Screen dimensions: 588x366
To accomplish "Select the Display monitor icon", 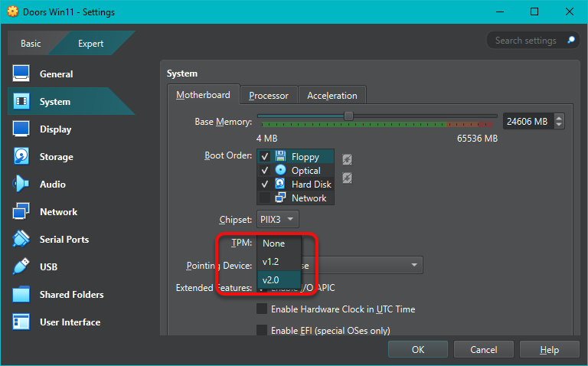I will pos(21,129).
